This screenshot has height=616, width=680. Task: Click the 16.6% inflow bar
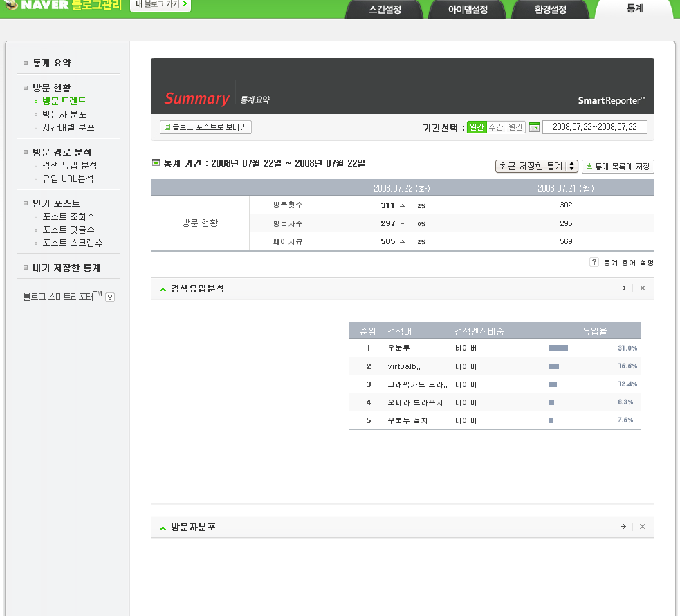pyautogui.click(x=554, y=366)
